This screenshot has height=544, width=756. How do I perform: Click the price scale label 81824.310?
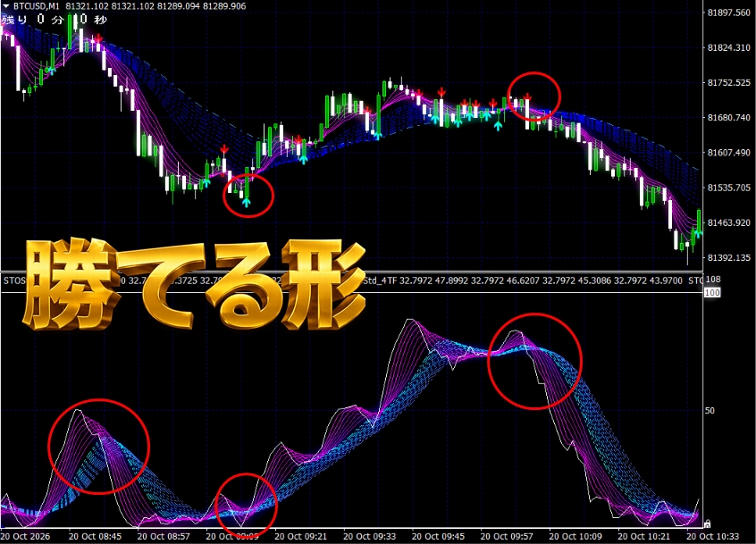728,47
